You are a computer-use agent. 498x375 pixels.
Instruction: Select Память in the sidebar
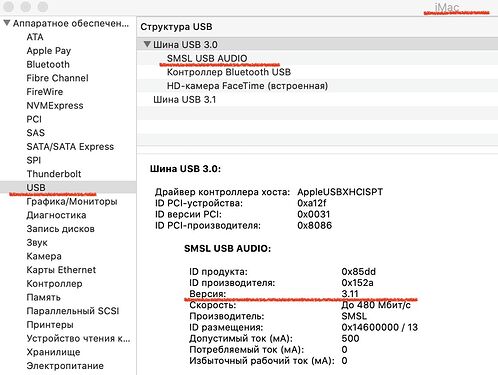click(x=43, y=297)
